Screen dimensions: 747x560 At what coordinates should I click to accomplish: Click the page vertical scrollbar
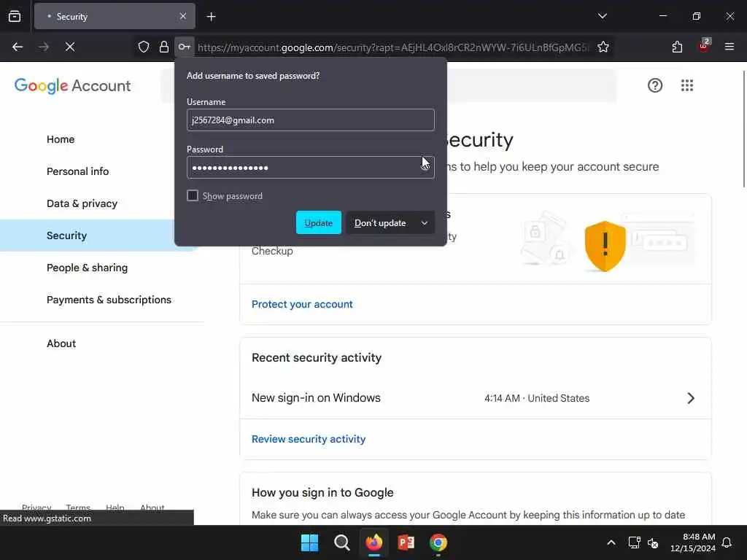(743, 130)
